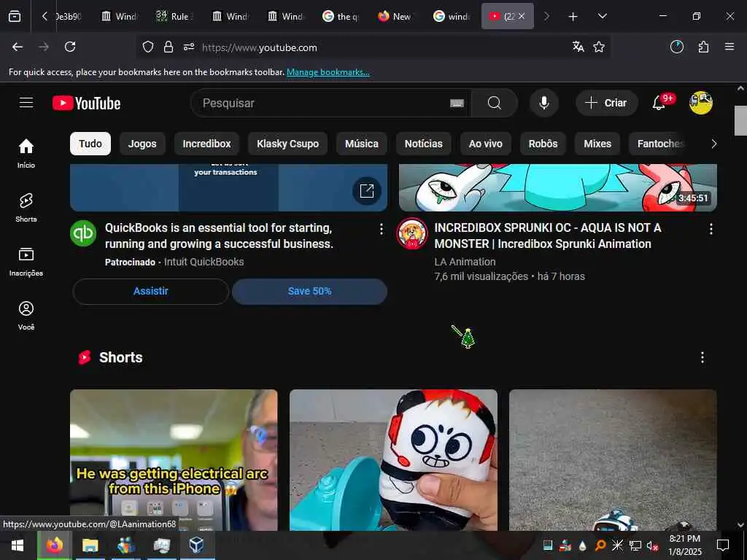Image resolution: width=747 pixels, height=560 pixels.
Task: Select the Ao vivo filter chip
Action: 485,144
